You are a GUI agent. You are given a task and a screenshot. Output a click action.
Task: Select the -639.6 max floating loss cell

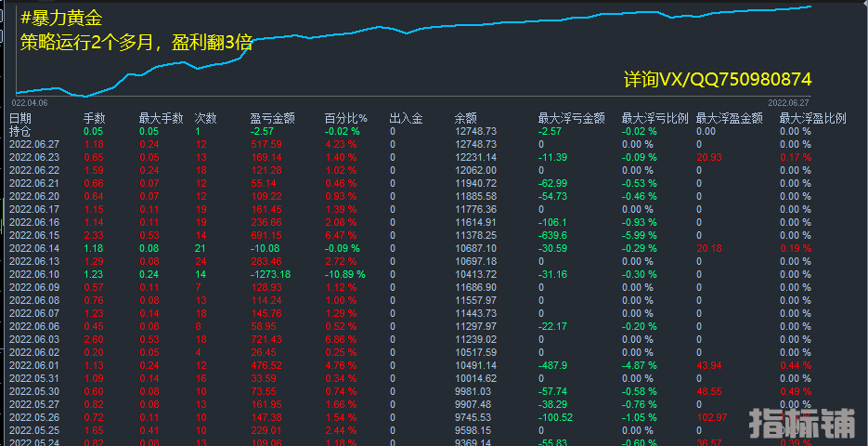pyautogui.click(x=552, y=235)
